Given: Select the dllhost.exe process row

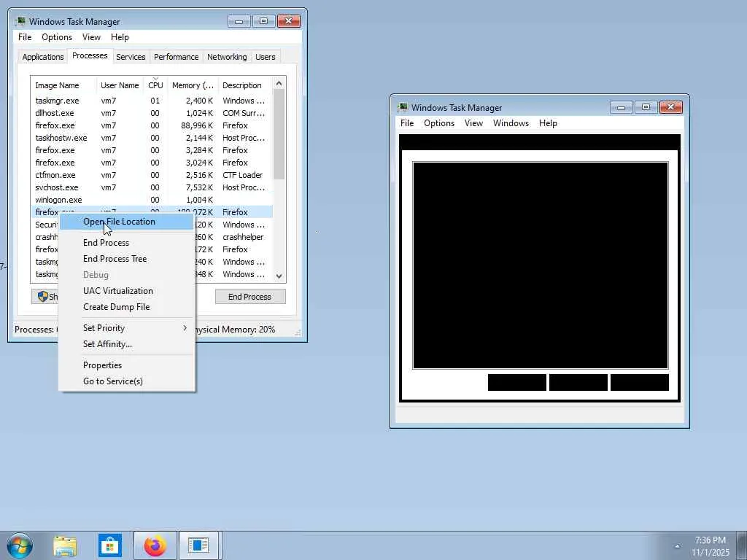Looking at the screenshot, I should (152, 113).
